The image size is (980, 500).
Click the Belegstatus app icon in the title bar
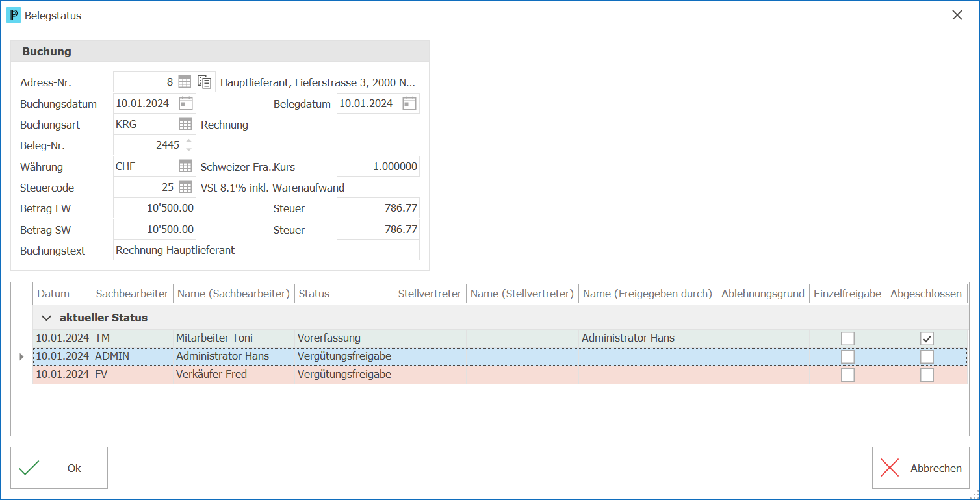click(14, 15)
